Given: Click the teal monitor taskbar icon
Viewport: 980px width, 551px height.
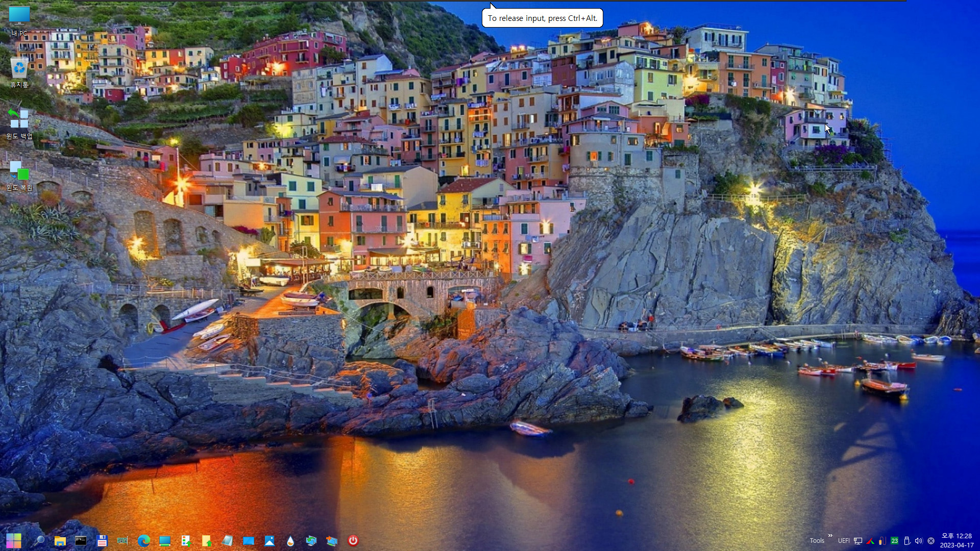Looking at the screenshot, I should [164, 541].
